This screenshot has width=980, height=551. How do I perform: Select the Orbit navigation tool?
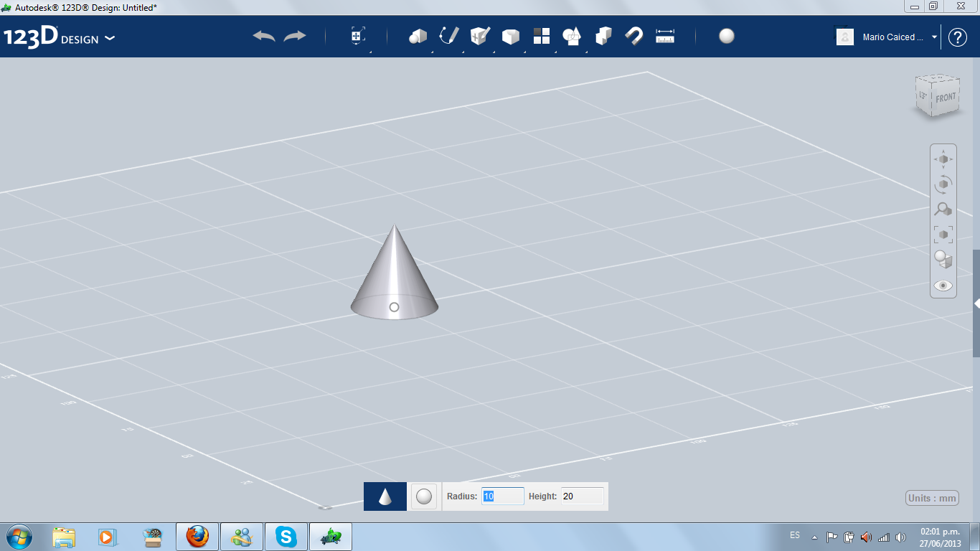(943, 184)
